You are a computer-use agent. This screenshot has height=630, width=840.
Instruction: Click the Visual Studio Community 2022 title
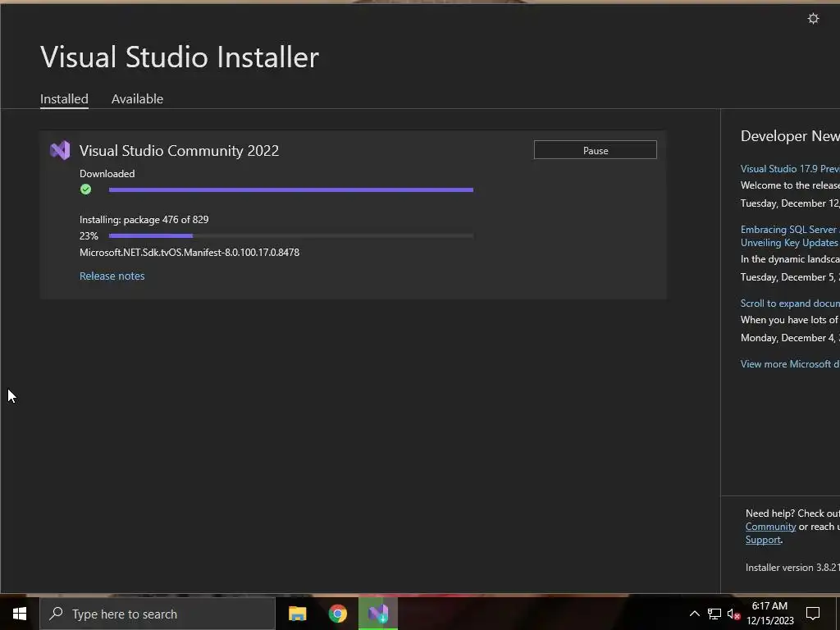(x=179, y=151)
